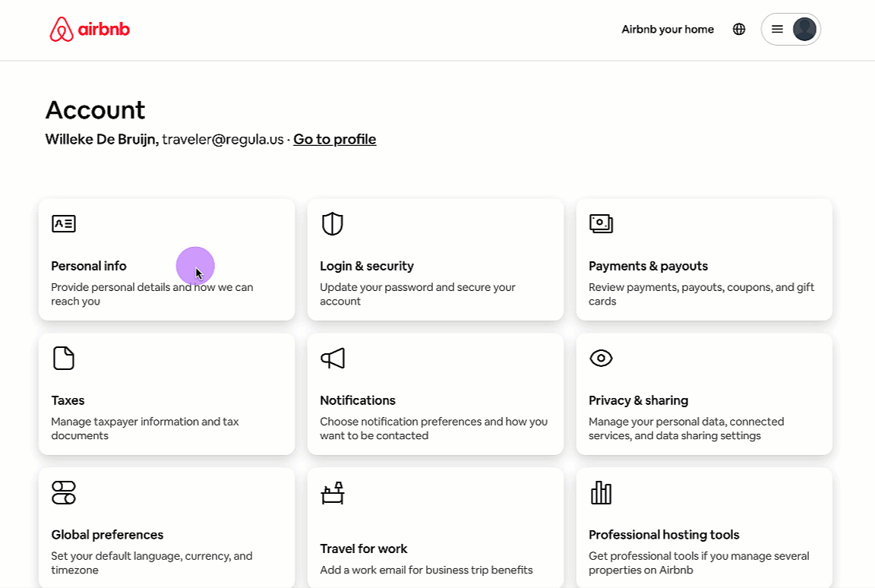Open the Global preferences heading
This screenshot has width=875, height=588.
[x=107, y=535]
